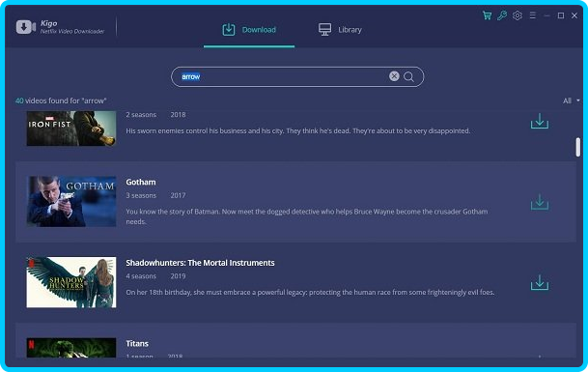The image size is (588, 372).
Task: Click the Kigo app logo icon
Action: click(25, 27)
